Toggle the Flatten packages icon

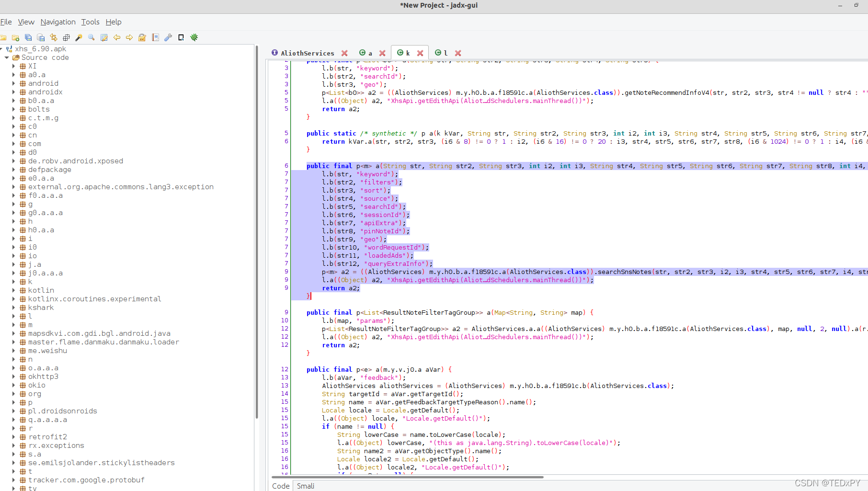click(66, 37)
